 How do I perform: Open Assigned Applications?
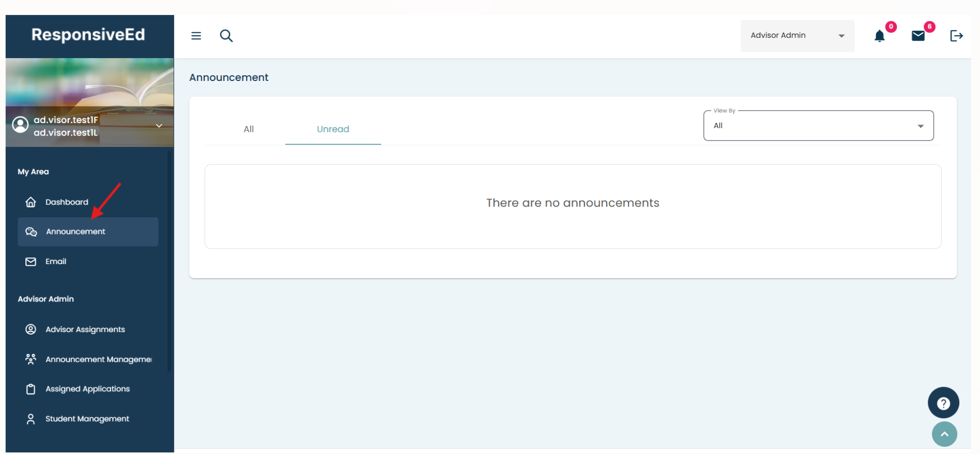pos(87,389)
